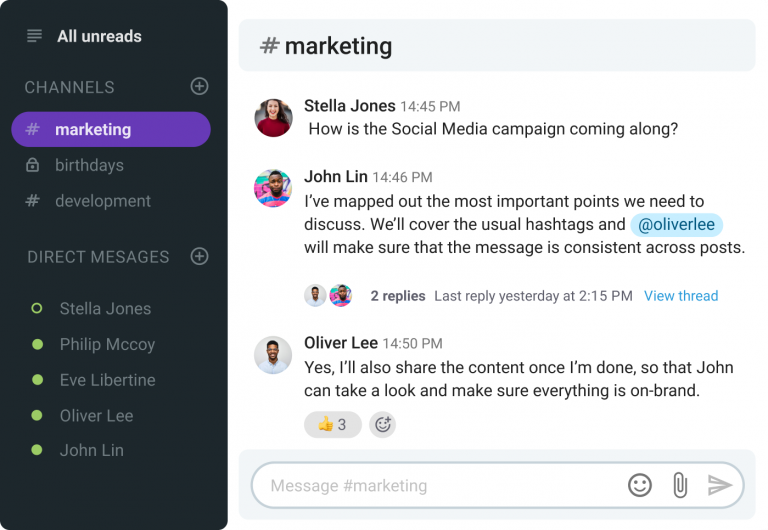768x530 pixels.
Task: Open direct message with Philip Mccoy
Action: point(107,344)
